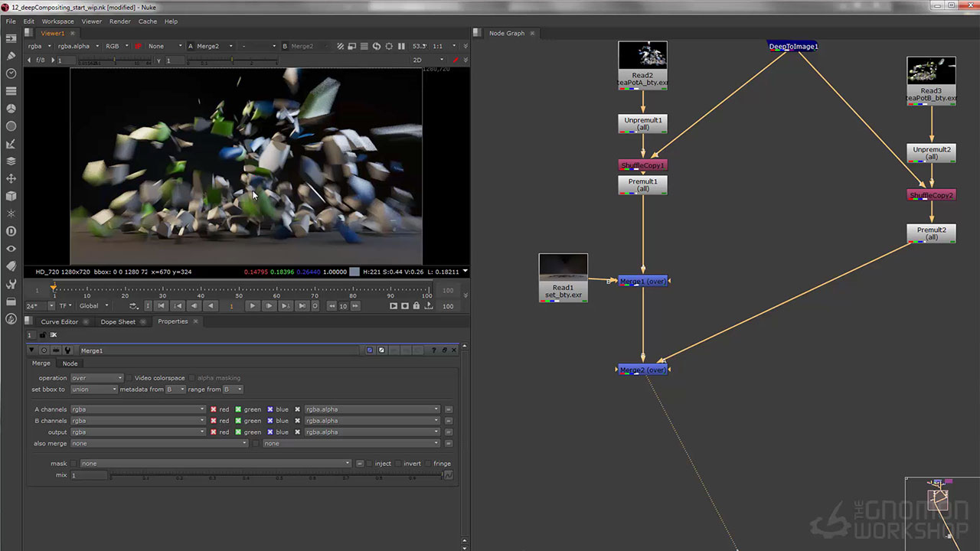Expand the set bbox to union dropdown
The width and height of the screenshot is (980, 551).
tap(93, 390)
